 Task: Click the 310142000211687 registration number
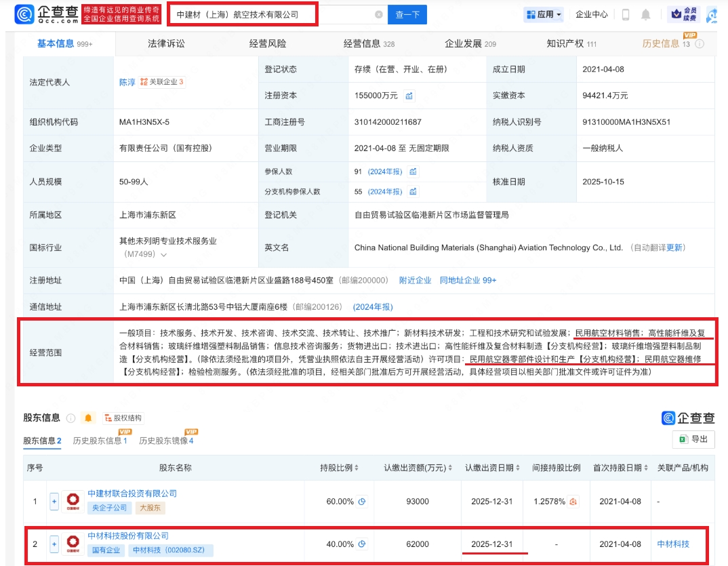click(388, 122)
